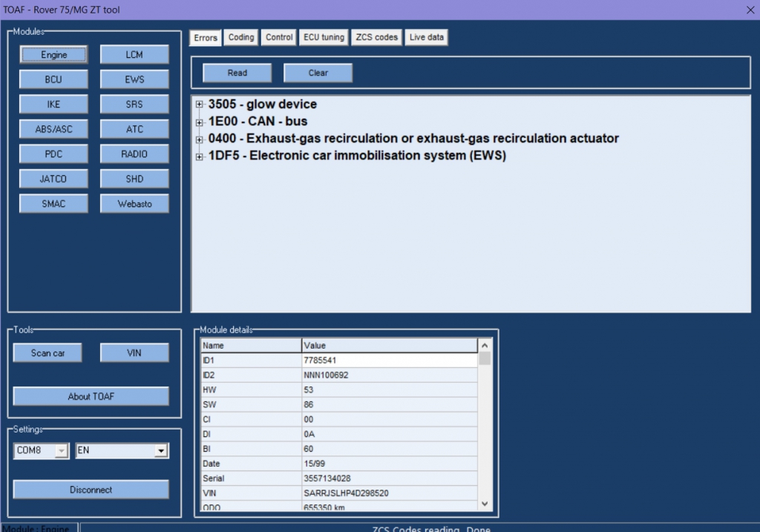760x532 pixels.
Task: Click the VIN value SARRJSLHP4D298520
Action: [389, 493]
